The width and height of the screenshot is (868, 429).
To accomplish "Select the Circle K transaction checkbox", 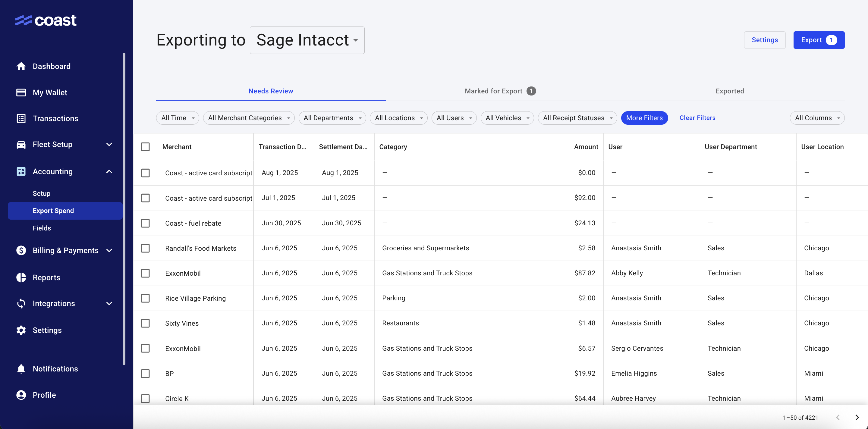I will click(x=145, y=398).
